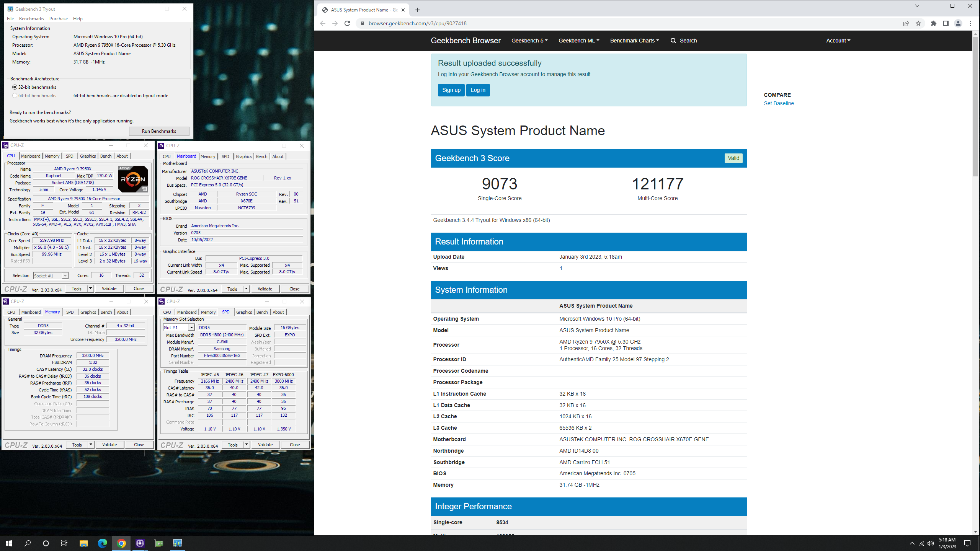980x551 pixels.
Task: Open network status tray icon
Action: (x=922, y=544)
